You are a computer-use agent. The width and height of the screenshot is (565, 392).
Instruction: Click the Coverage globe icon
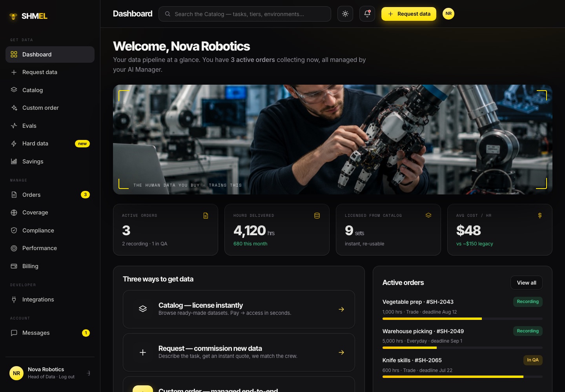[14, 212]
